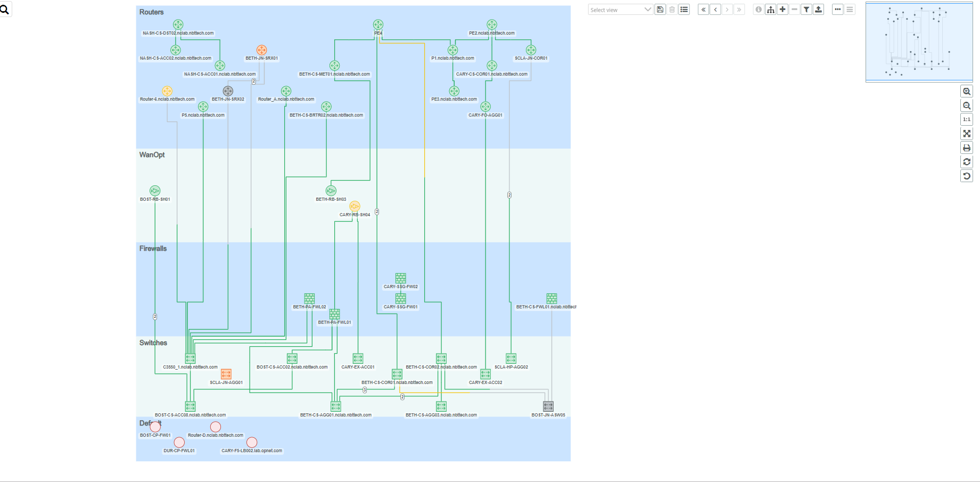Reset zoom with the 1:1 button
The height and width of the screenshot is (482, 980).
pyautogui.click(x=967, y=120)
